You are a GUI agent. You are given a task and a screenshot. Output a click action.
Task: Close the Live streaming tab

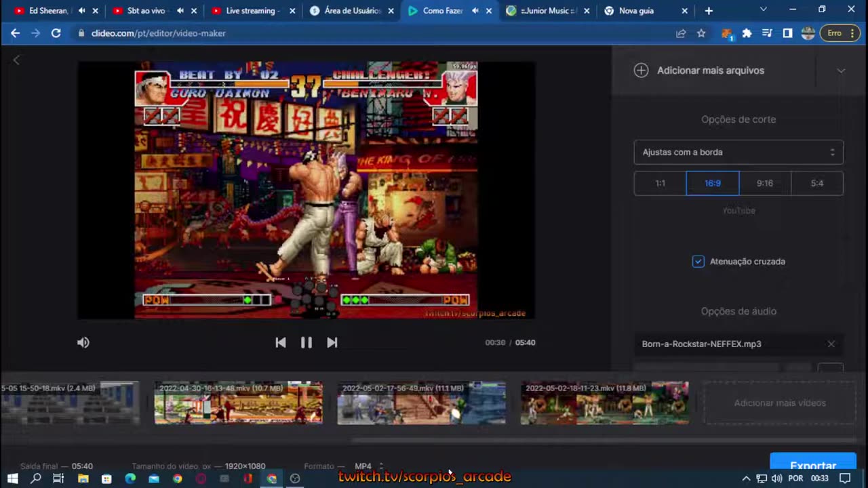click(293, 11)
